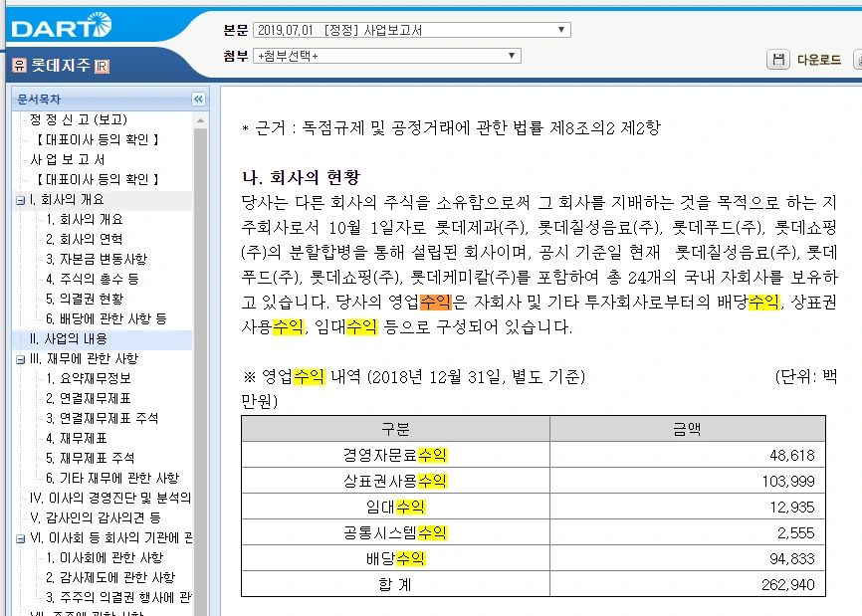This screenshot has width=862, height=616.
Task: Open 2. 감사제도에 관한 사항
Action: pos(110,577)
